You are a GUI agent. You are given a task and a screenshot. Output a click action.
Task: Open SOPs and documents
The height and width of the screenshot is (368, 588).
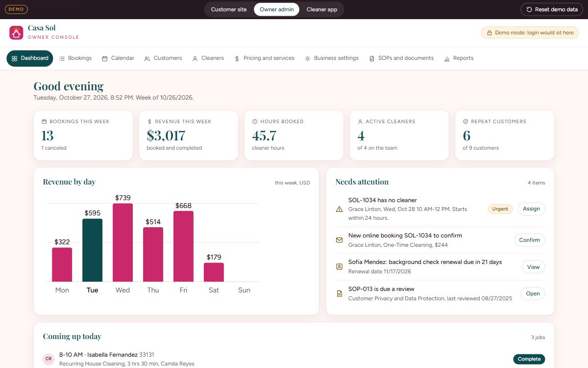coord(401,58)
